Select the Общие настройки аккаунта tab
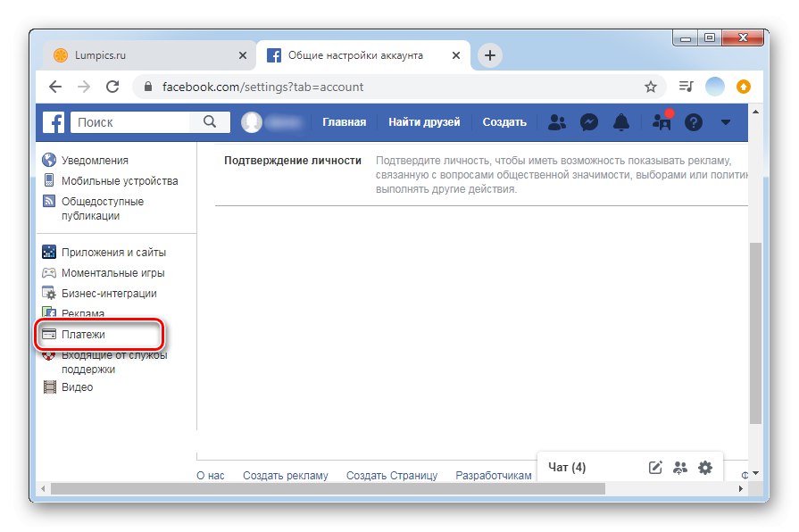This screenshot has height=532, width=799. coord(362,55)
